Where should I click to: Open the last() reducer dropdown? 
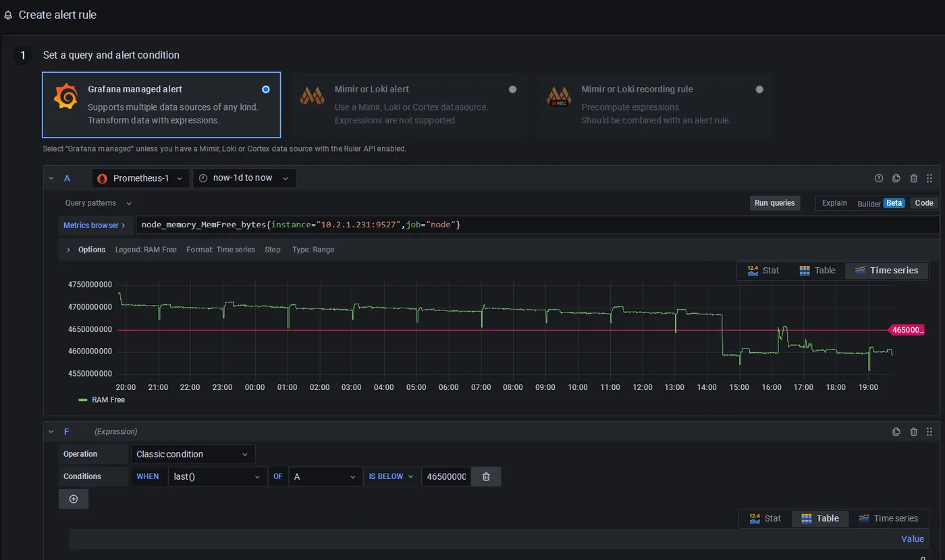pos(218,476)
